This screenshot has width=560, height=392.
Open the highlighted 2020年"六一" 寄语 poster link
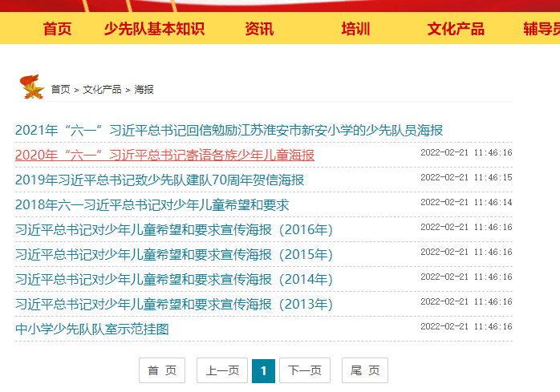pyautogui.click(x=164, y=155)
